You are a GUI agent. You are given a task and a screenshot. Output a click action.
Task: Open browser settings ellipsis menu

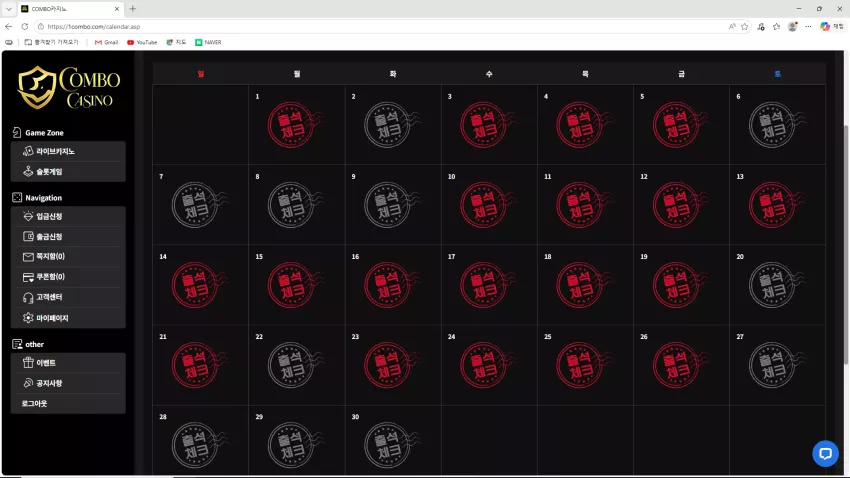click(x=808, y=27)
